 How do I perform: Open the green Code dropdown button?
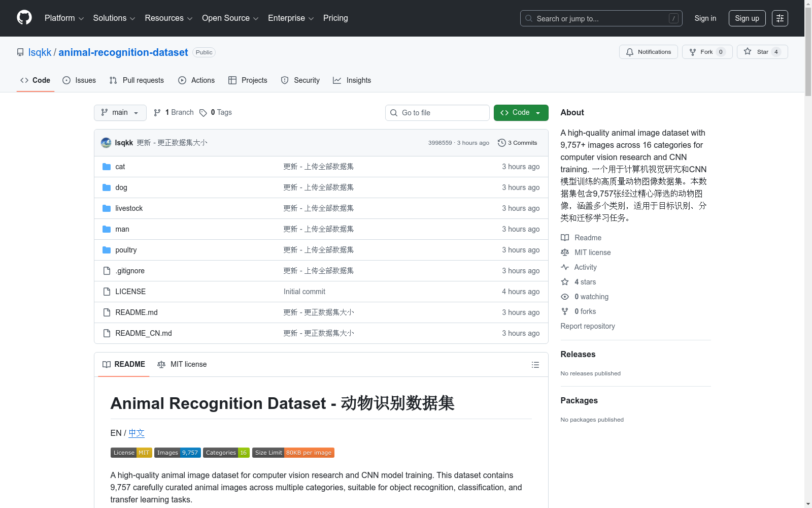point(521,113)
